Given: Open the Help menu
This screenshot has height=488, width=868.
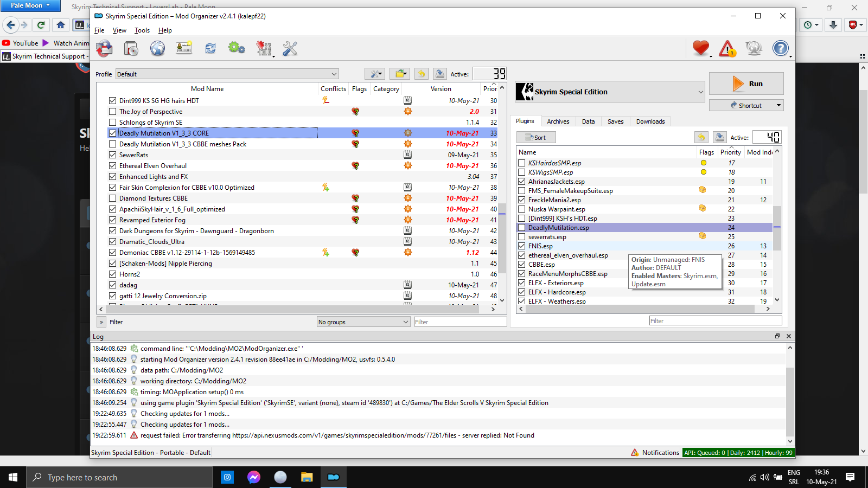Looking at the screenshot, I should 165,30.
